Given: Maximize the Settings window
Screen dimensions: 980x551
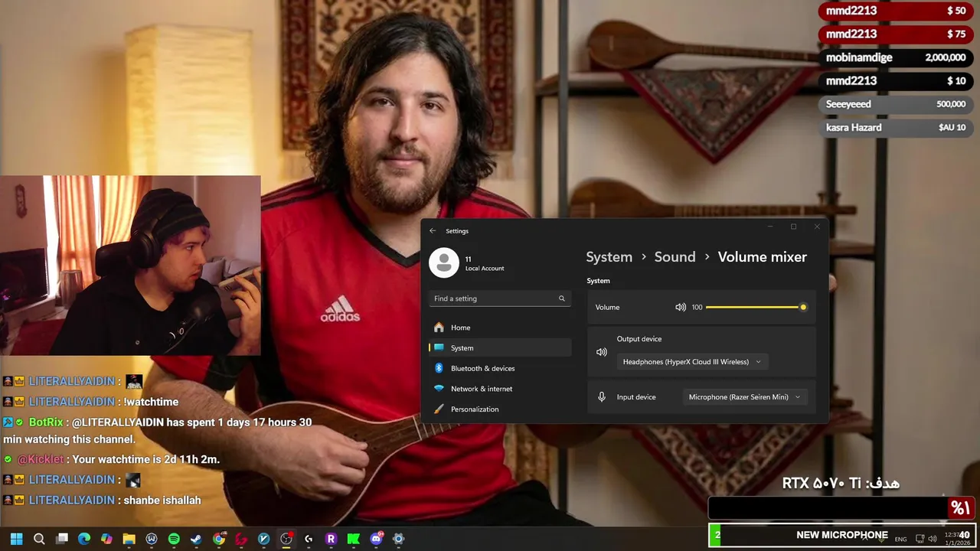Looking at the screenshot, I should 793,227.
